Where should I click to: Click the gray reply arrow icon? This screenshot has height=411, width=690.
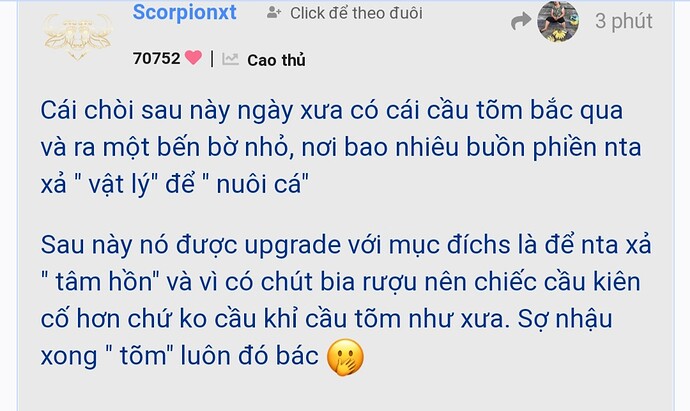(521, 21)
